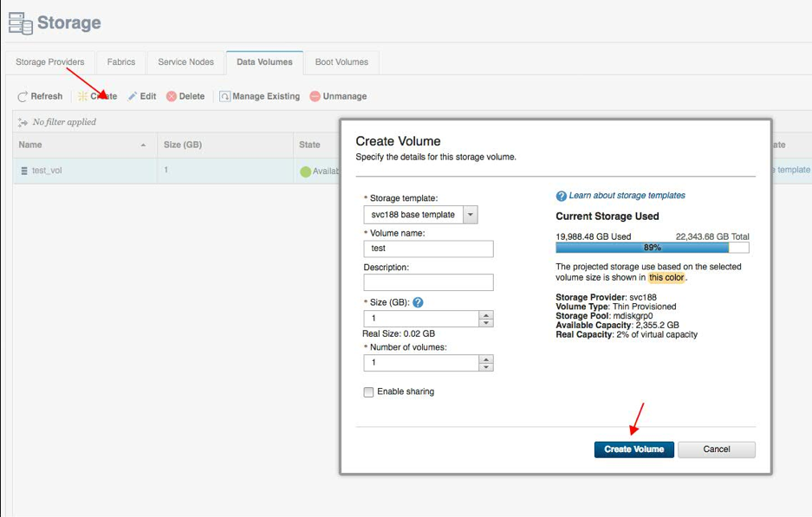Click the Manage Existing icon
This screenshot has width=812, height=517.
coord(224,96)
